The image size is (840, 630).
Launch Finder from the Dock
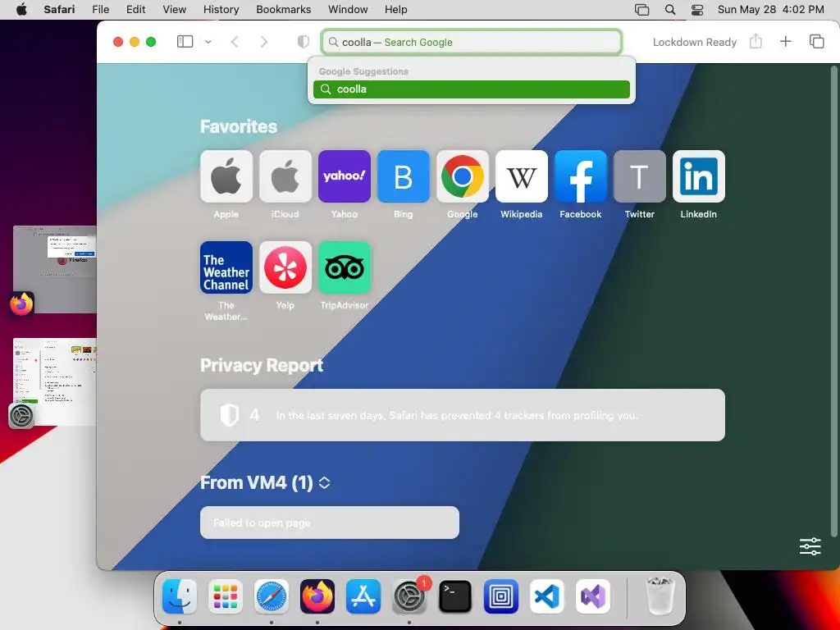(x=180, y=596)
